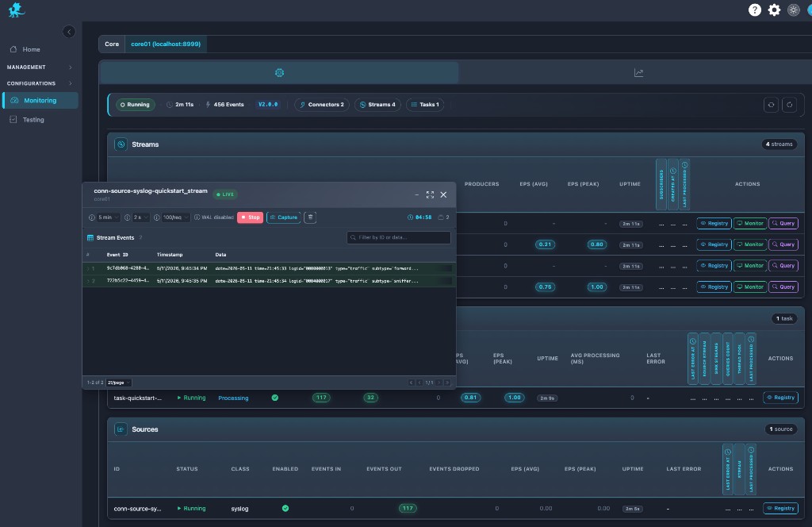Image resolution: width=812 pixels, height=527 pixels.
Task: Click the Stream Events table icon
Action: (x=90, y=238)
